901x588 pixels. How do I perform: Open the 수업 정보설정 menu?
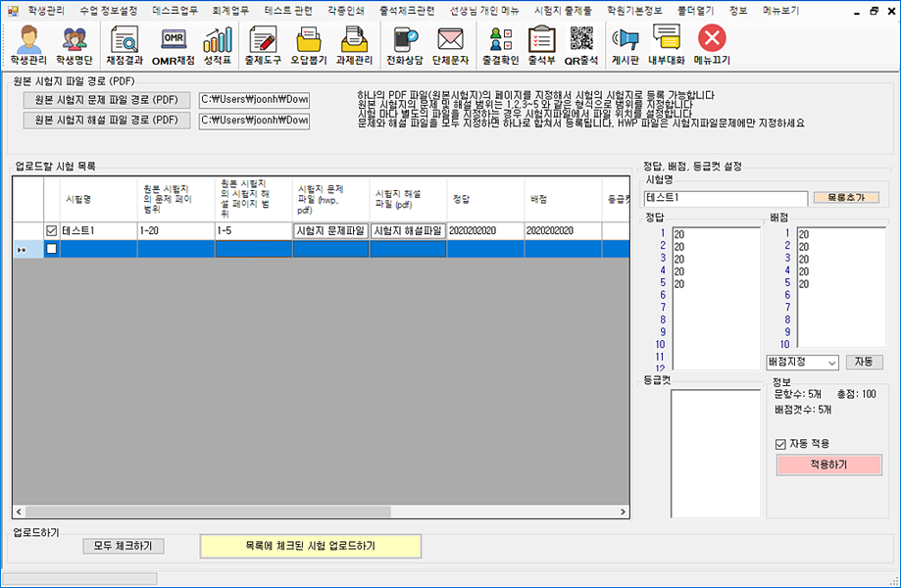[x=109, y=11]
